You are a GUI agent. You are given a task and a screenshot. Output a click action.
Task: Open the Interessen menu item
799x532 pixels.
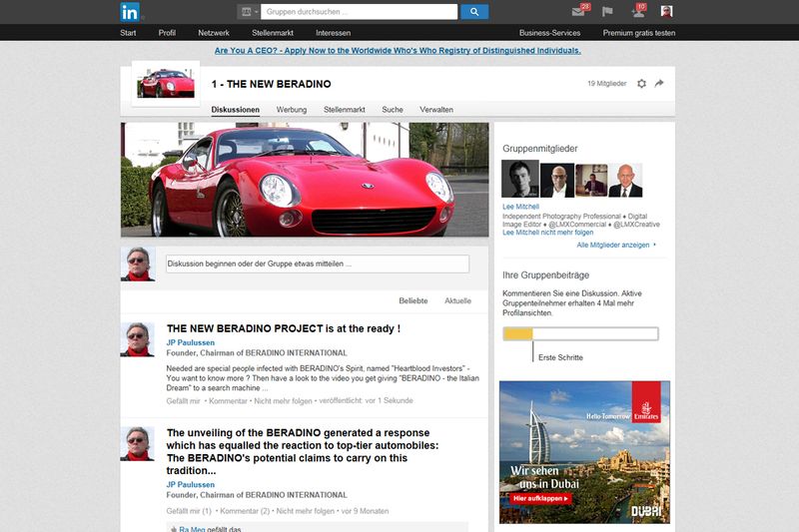coord(334,33)
